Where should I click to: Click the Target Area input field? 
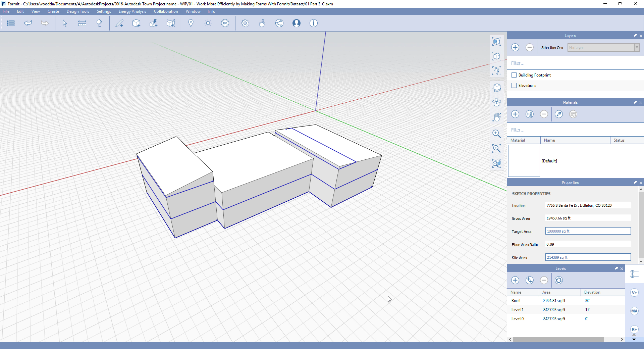pyautogui.click(x=588, y=231)
